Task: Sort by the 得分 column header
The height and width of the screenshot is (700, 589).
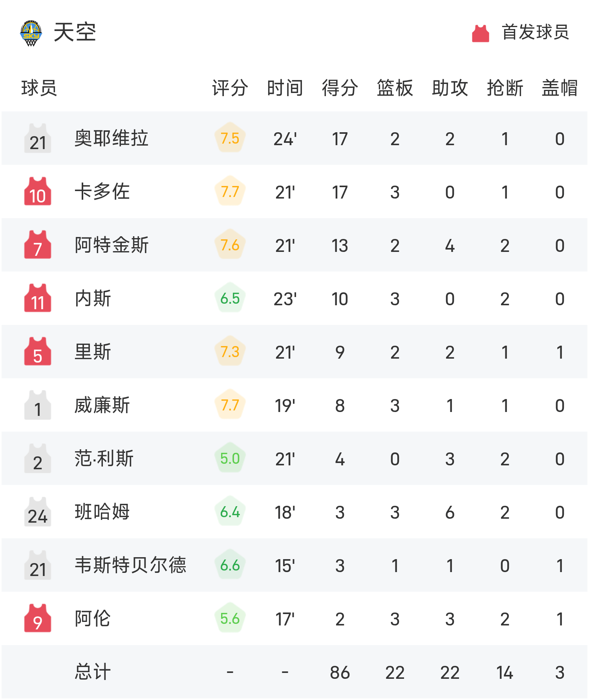Action: click(x=340, y=88)
